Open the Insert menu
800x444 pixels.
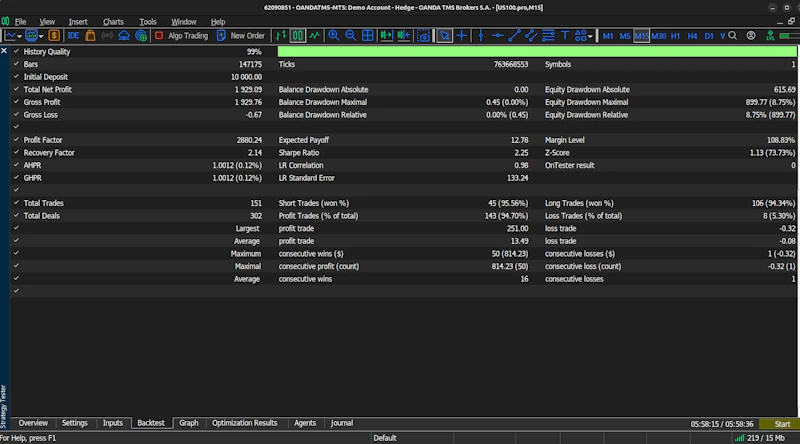tap(78, 22)
